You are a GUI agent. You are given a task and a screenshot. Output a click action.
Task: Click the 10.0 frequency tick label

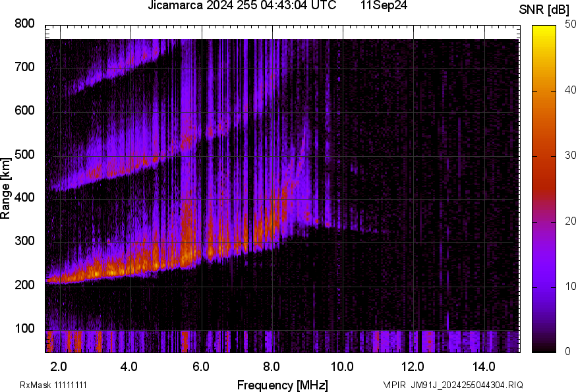[x=342, y=366]
